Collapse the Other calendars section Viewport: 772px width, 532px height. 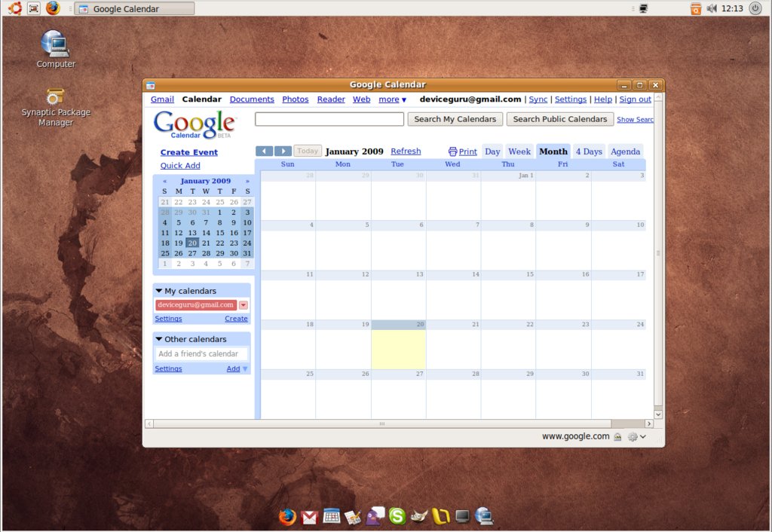coord(158,339)
